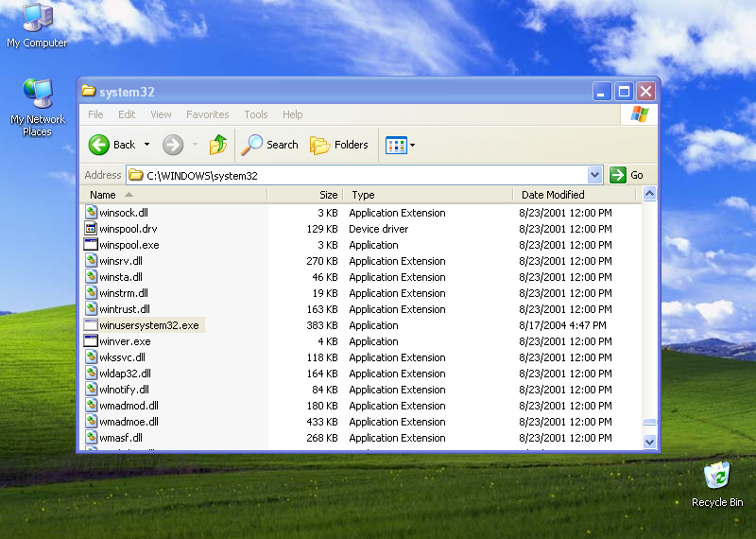Click the scrollbar down arrow
The width and height of the screenshot is (756, 539).
pos(649,442)
